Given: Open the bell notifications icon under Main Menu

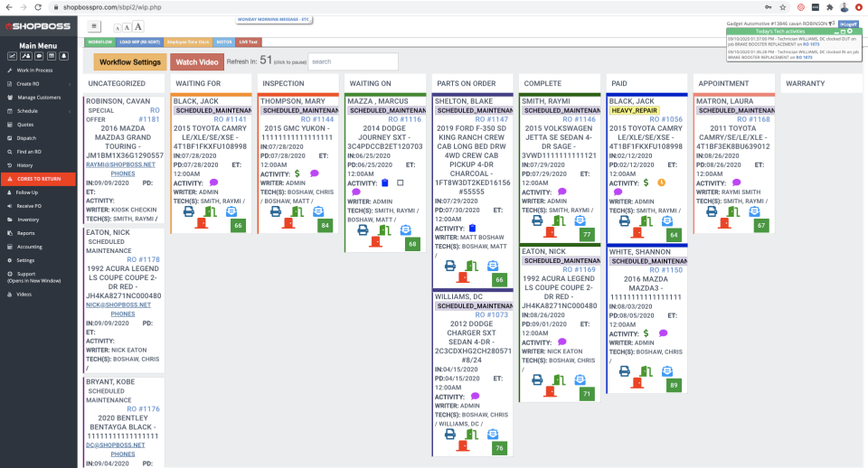Looking at the screenshot, I should 64,56.
